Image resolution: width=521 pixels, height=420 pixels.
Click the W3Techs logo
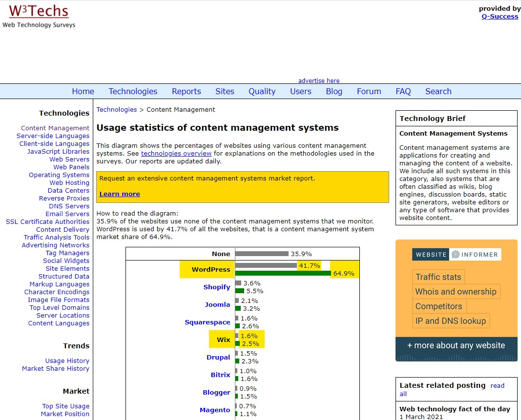[39, 16]
